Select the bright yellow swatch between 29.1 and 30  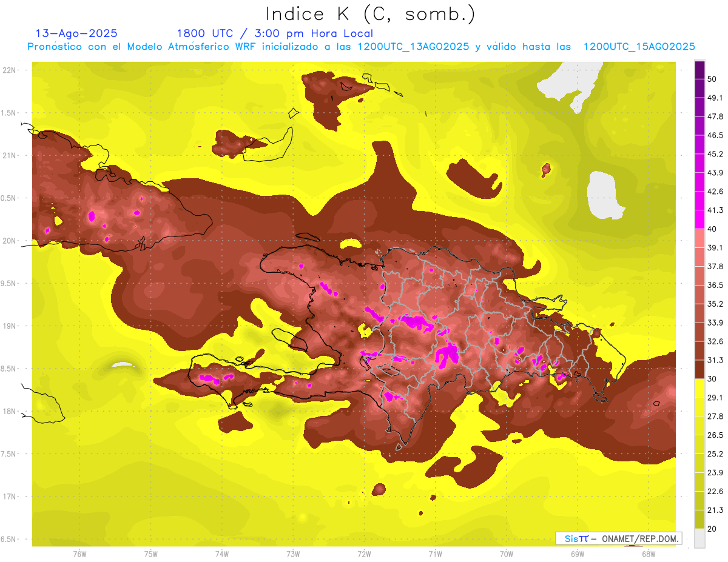pos(699,388)
